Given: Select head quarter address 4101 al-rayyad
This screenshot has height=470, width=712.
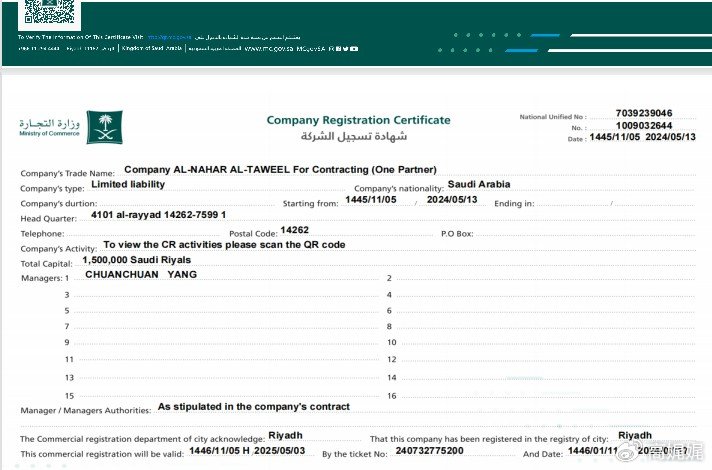Looking at the screenshot, I should [158, 214].
